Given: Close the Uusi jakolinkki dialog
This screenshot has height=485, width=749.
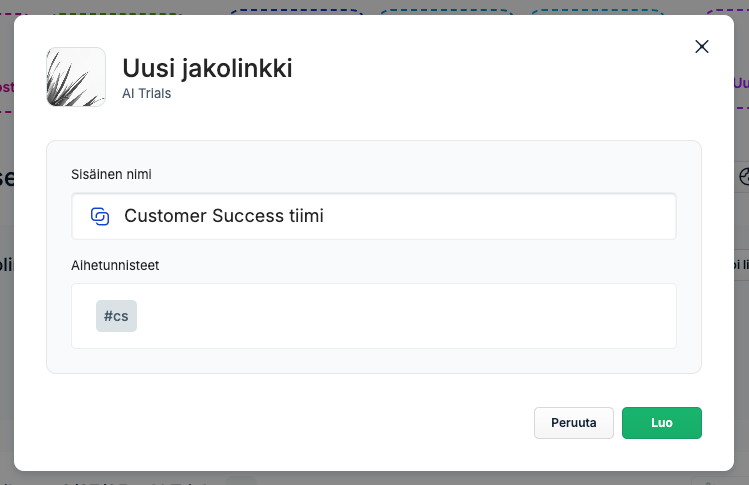Looking at the screenshot, I should (702, 46).
